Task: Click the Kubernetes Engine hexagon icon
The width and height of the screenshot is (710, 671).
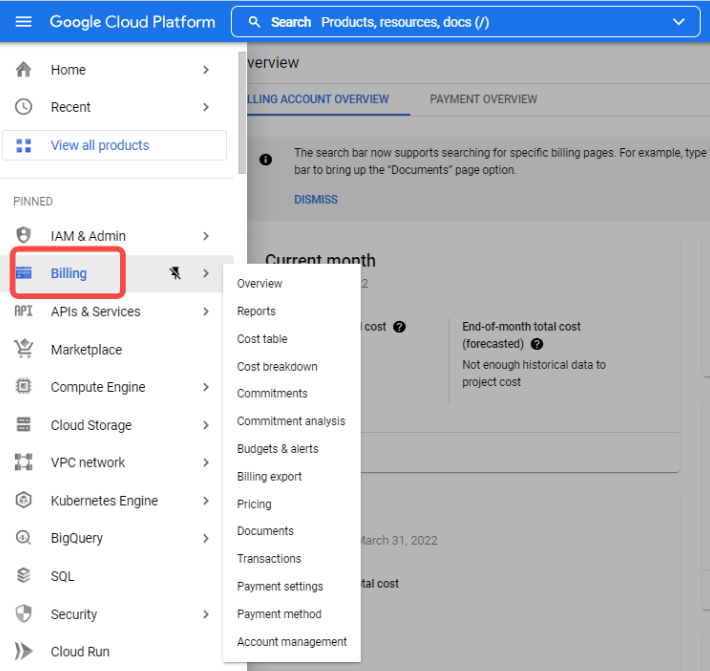Action: click(x=24, y=500)
